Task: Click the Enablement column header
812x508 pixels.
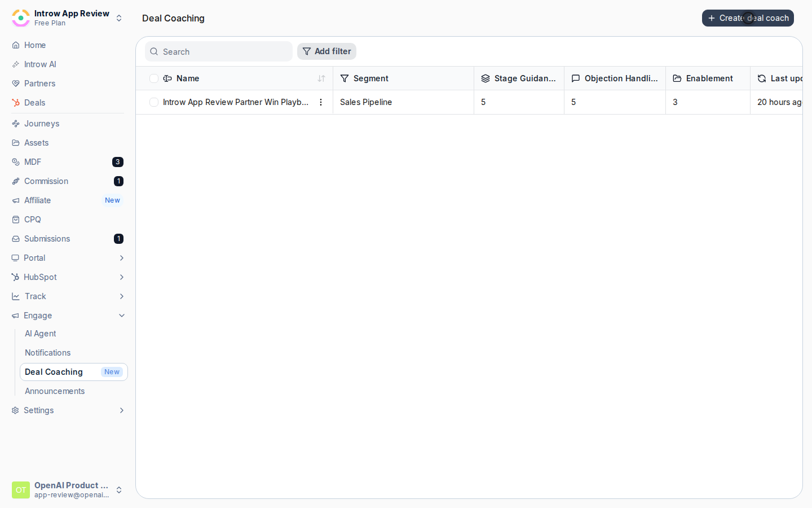Action: pos(708,78)
